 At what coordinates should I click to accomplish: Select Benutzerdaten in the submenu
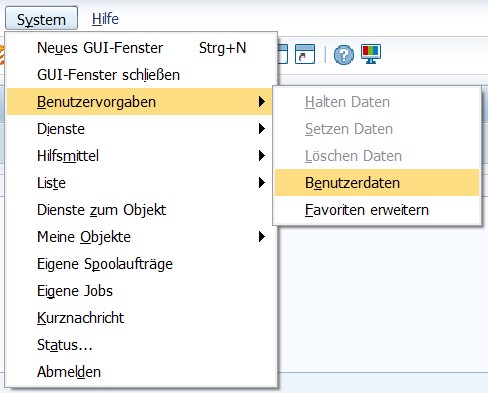(377, 183)
